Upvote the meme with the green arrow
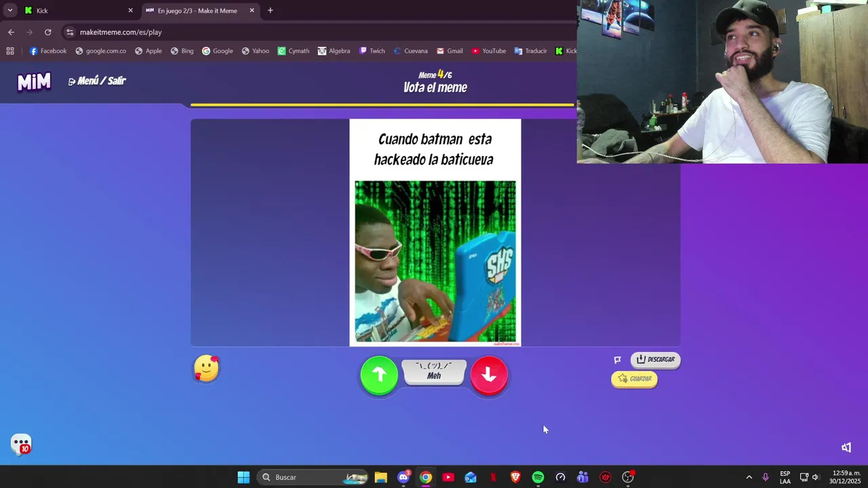868x488 pixels. (379, 375)
